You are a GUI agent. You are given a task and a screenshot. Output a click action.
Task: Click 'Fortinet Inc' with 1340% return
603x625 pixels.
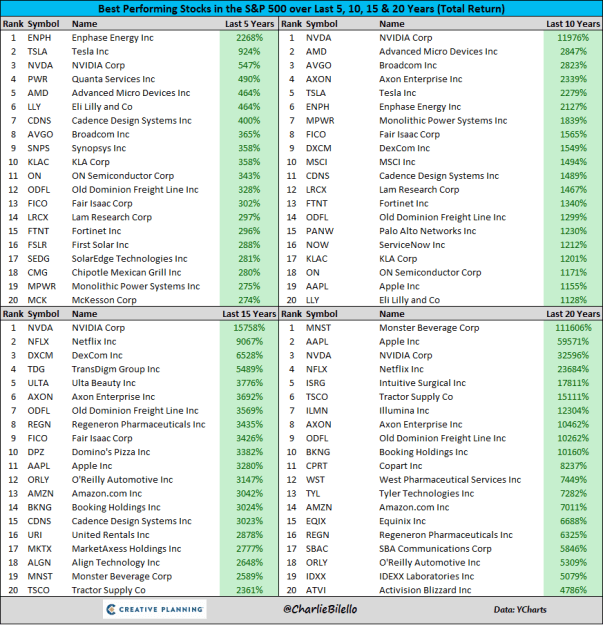pyautogui.click(x=404, y=204)
